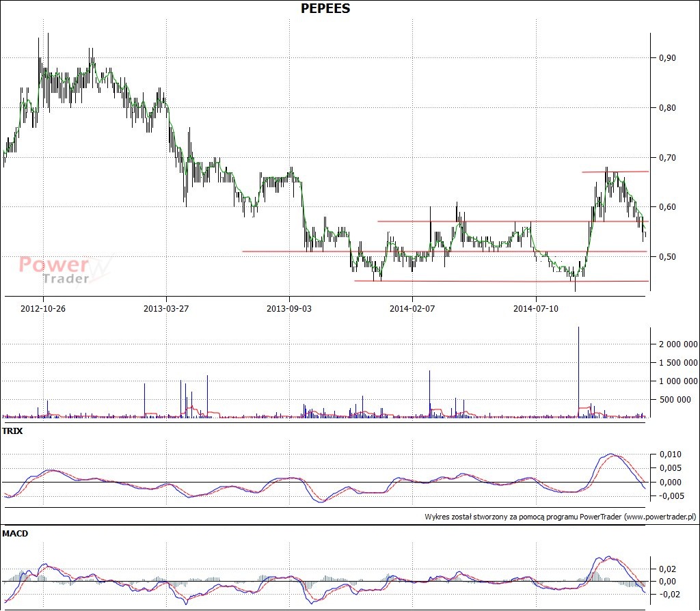The image size is (700, 611).
Task: Select the 2013-03-27 date label
Action: pyautogui.click(x=166, y=308)
